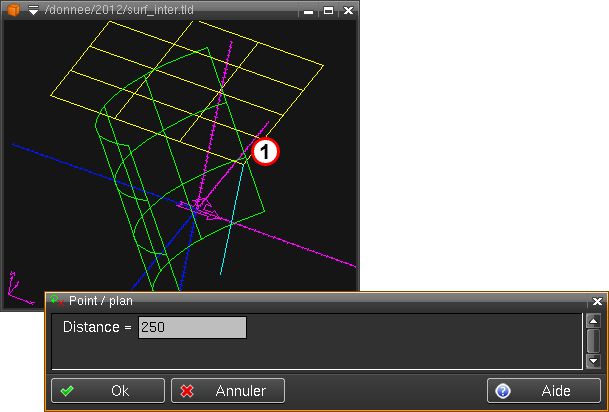Close the surf_inter.tld viewport window
The width and height of the screenshot is (609, 412).
347,11
